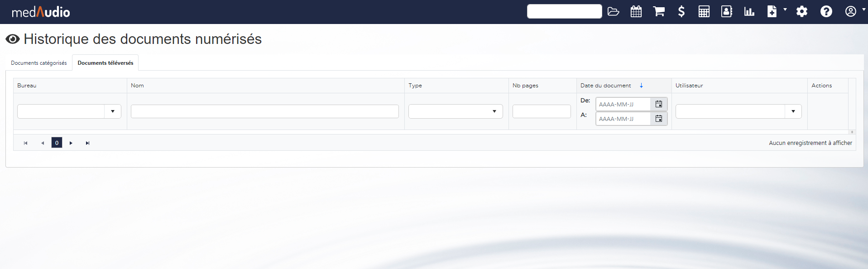The height and width of the screenshot is (269, 868).
Task: Click the shopping cart icon
Action: (659, 12)
